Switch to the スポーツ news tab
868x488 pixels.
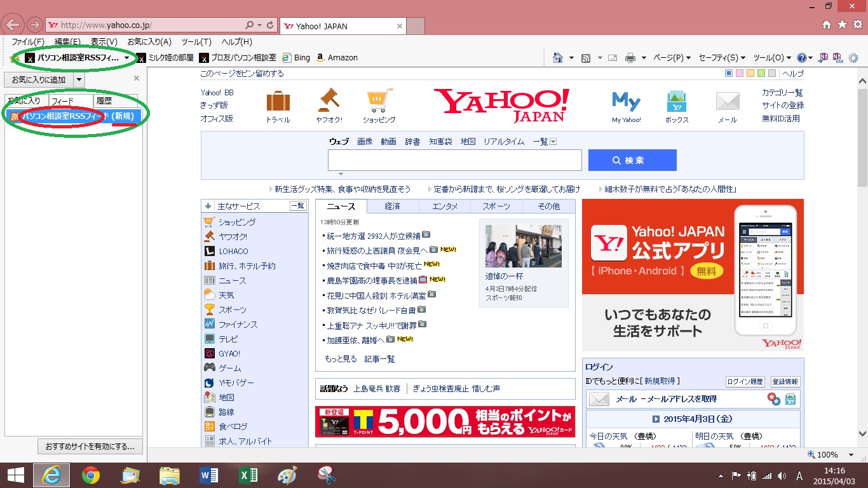tap(496, 207)
